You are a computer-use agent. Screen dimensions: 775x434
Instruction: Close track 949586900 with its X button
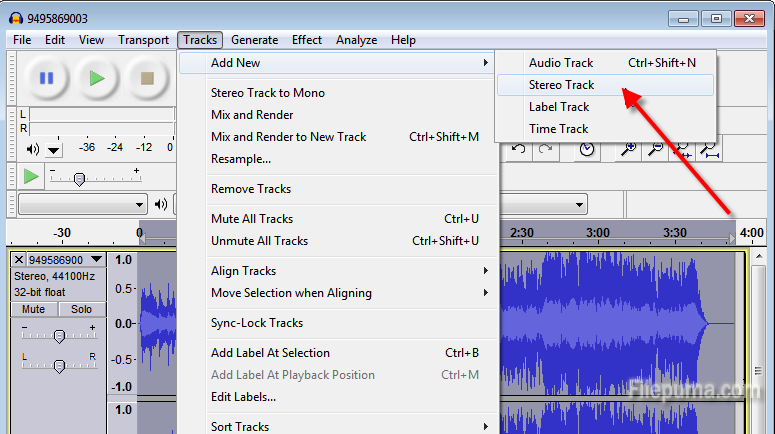pos(19,260)
